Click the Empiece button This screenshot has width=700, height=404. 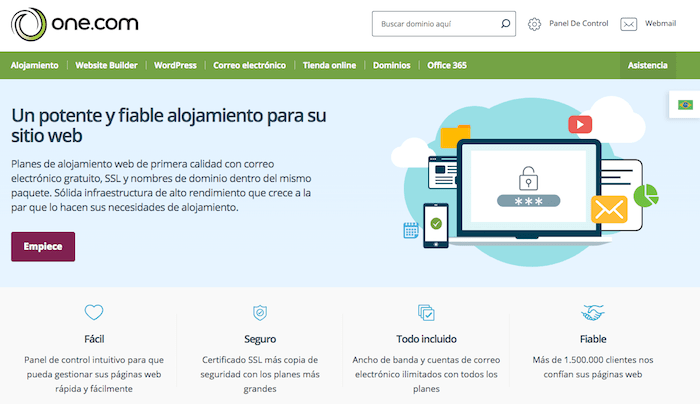tap(43, 246)
